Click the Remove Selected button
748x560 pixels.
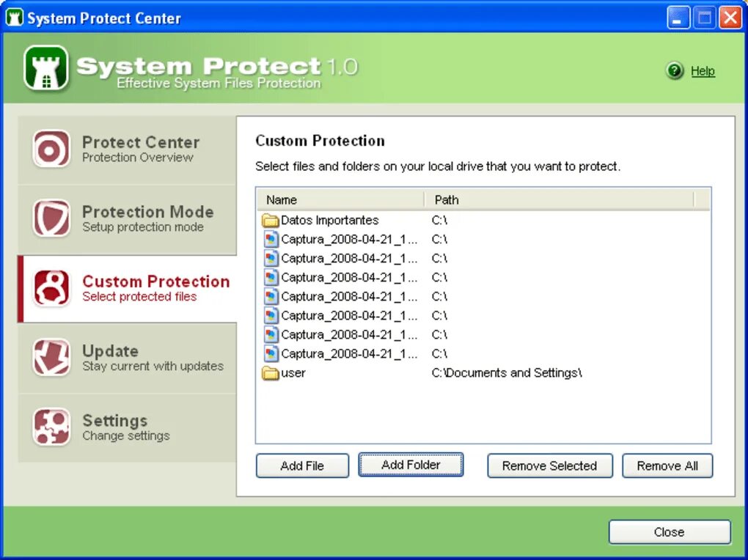(x=549, y=465)
